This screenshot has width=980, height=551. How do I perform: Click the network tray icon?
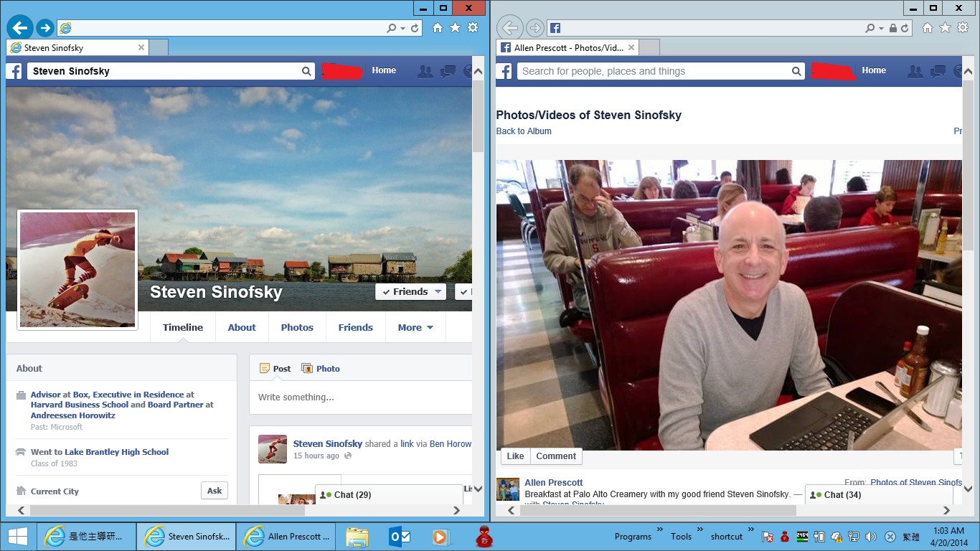point(854,537)
